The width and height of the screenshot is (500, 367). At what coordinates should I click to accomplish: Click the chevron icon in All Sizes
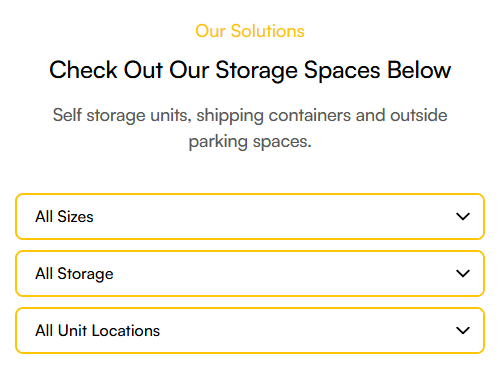click(x=463, y=217)
